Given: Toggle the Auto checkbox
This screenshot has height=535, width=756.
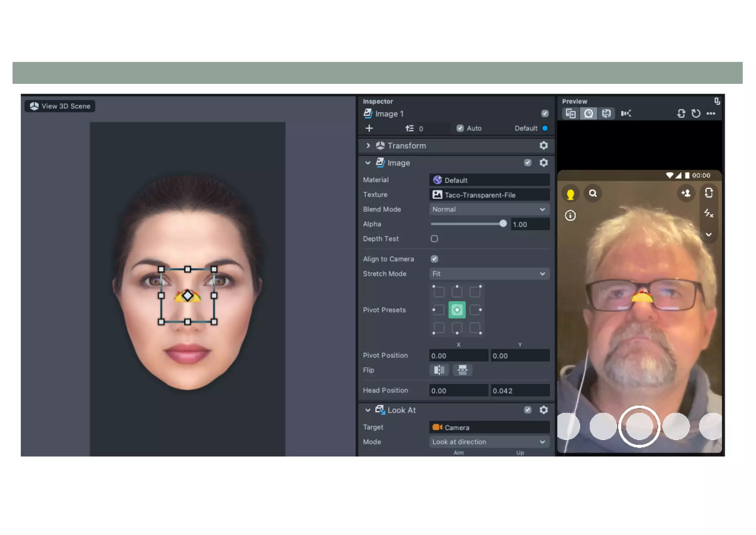Looking at the screenshot, I should coord(460,128).
